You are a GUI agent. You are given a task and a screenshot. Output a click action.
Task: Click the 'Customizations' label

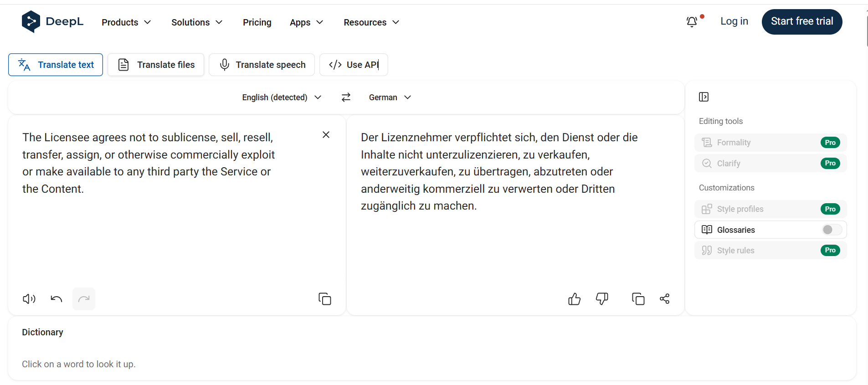pyautogui.click(x=727, y=188)
